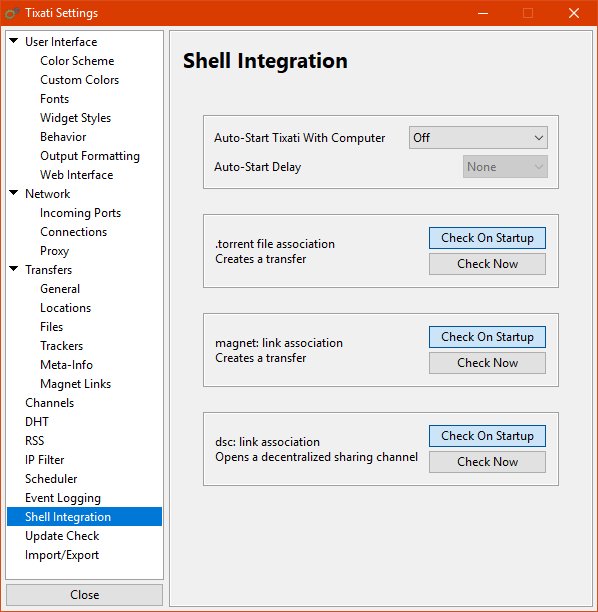
Task: Select the Network tree label
Action: point(47,194)
